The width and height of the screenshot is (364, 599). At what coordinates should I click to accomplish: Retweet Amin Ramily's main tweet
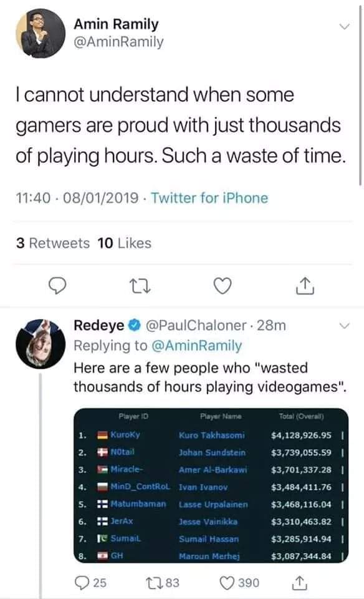click(140, 286)
